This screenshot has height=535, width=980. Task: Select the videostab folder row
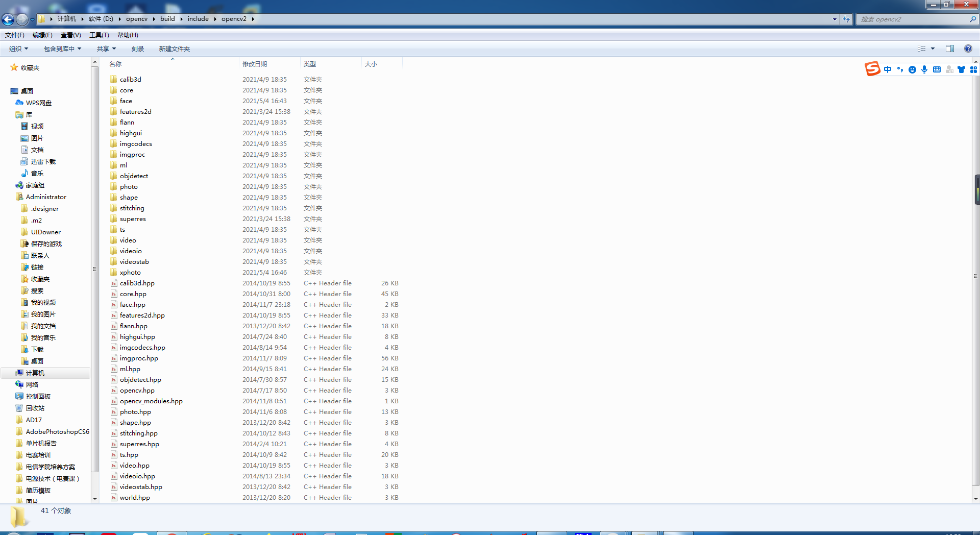point(254,261)
